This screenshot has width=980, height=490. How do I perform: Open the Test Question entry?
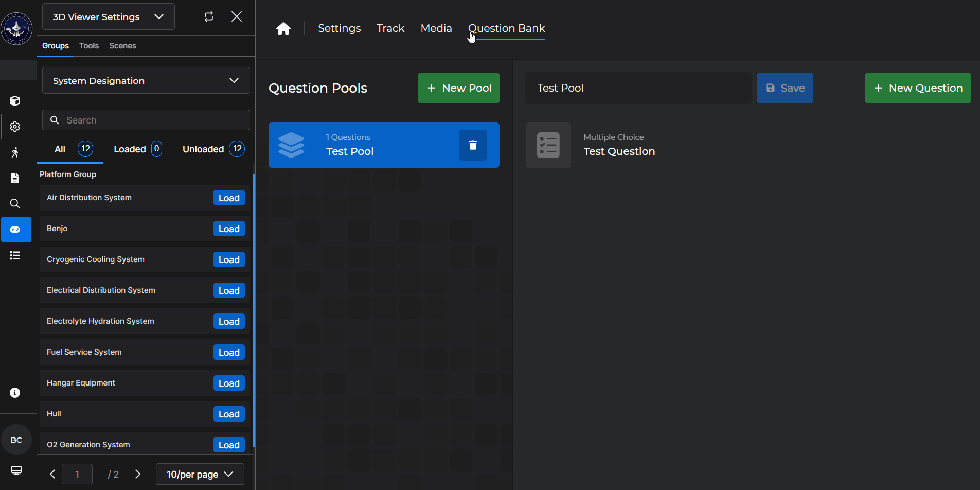[619, 151]
